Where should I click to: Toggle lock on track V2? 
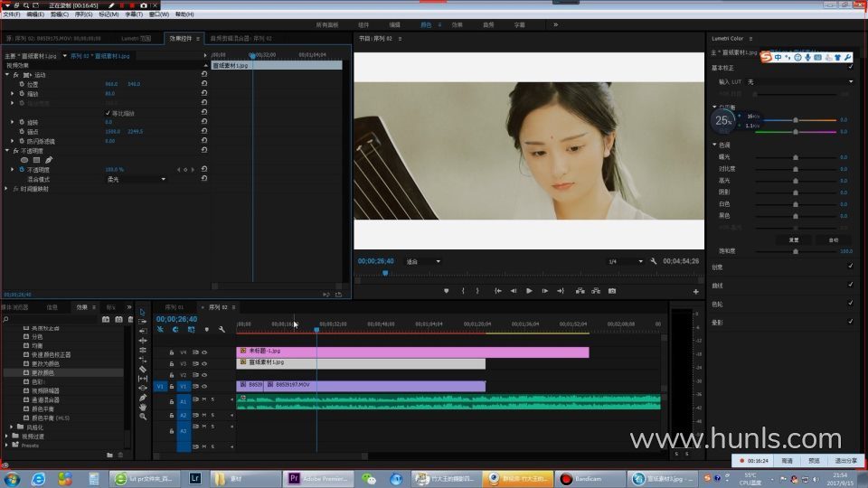[172, 375]
